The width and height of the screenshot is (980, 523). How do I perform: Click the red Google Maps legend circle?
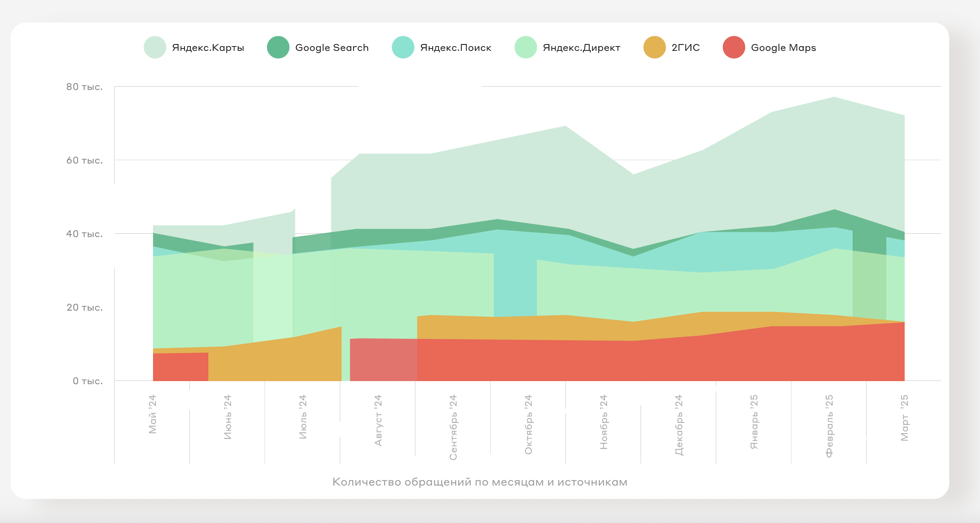pos(734,47)
